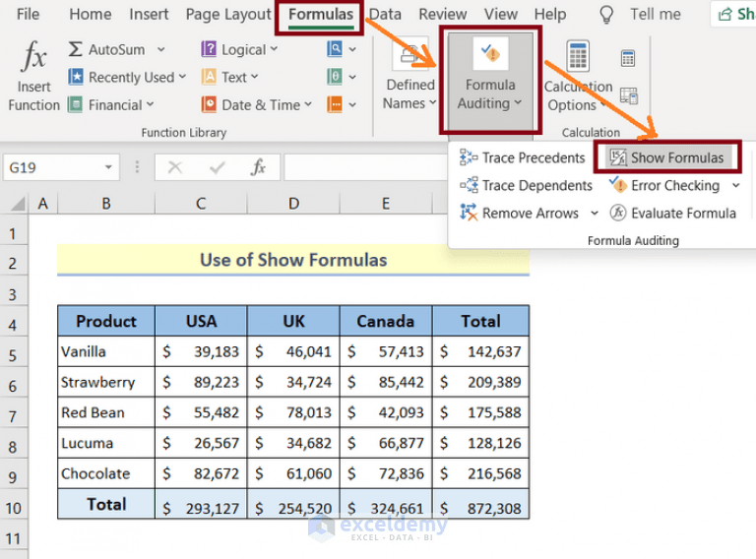Click the Evaluate Formula icon
This screenshot has width=756, height=559.
click(617, 213)
